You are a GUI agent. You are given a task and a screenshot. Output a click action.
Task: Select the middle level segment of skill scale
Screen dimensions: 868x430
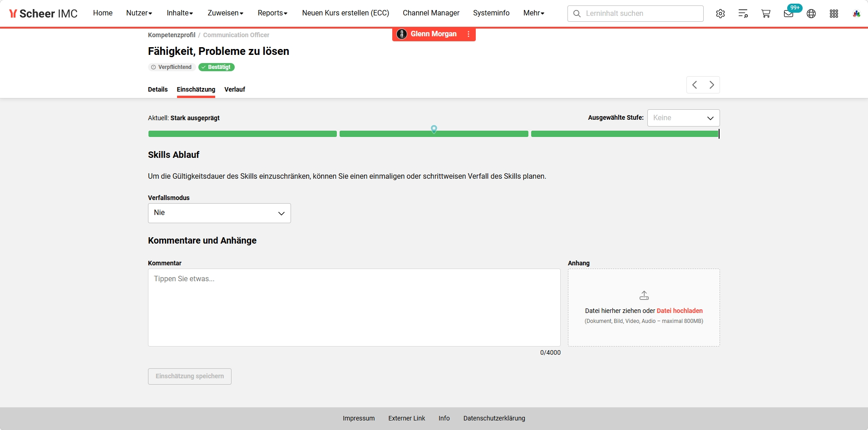click(x=434, y=134)
